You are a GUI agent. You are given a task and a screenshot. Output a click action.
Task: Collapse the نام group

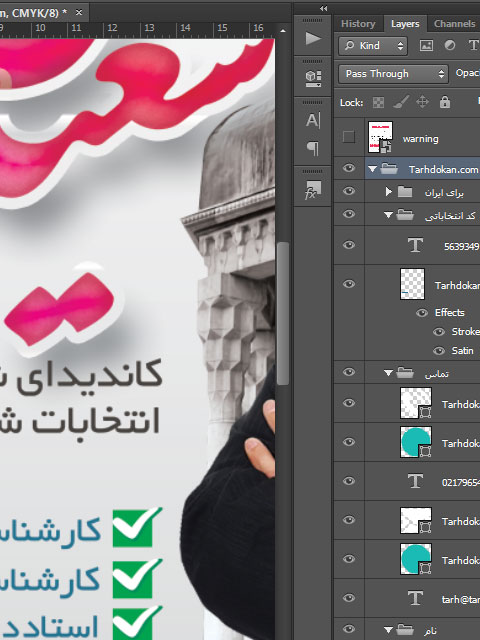(x=388, y=630)
